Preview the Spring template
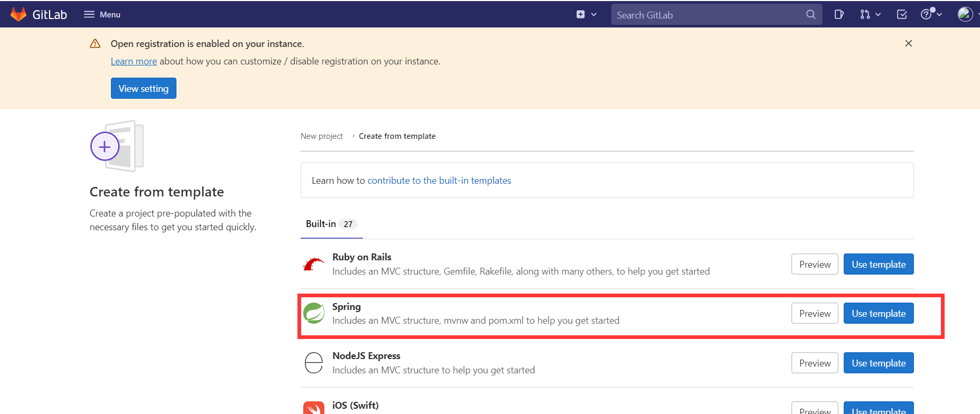Viewport: 980px width, 414px height. coord(815,314)
